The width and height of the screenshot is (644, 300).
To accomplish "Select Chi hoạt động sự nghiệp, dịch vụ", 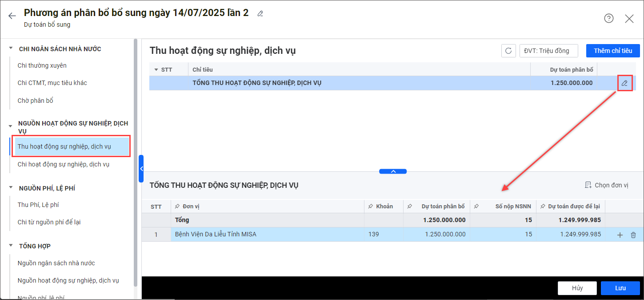I will coord(64,164).
